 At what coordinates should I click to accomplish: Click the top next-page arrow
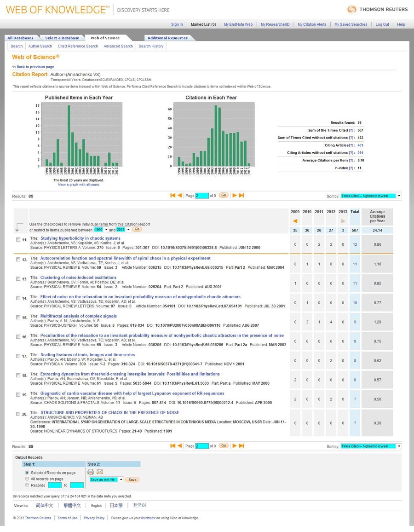[x=234, y=196]
